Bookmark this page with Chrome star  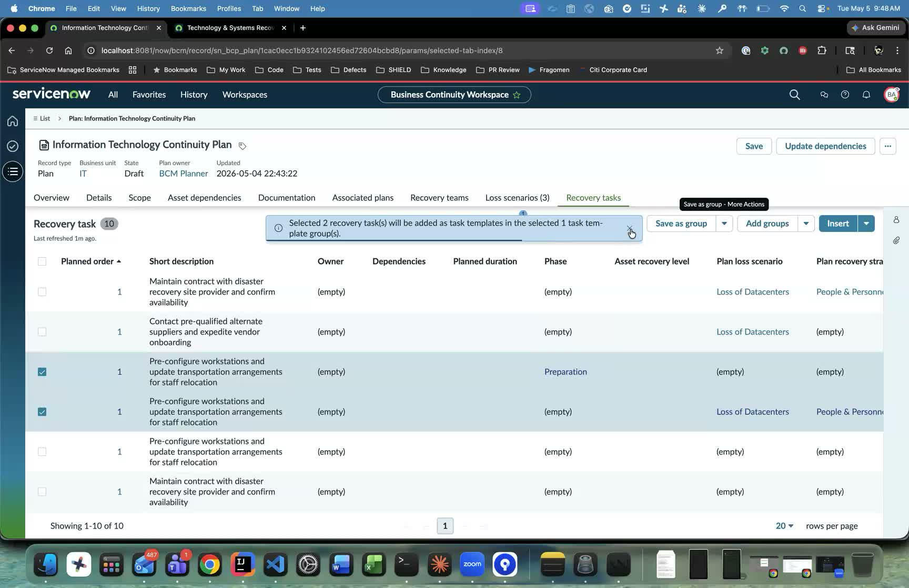tap(719, 50)
